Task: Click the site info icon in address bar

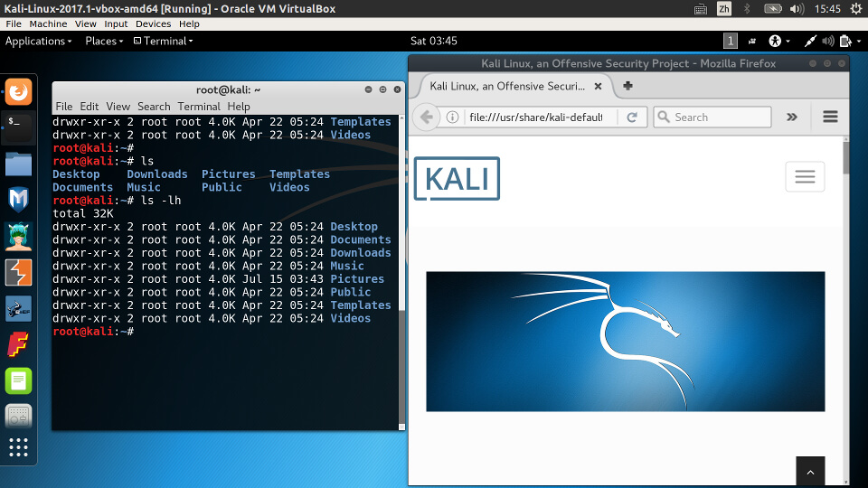Action: pos(452,117)
